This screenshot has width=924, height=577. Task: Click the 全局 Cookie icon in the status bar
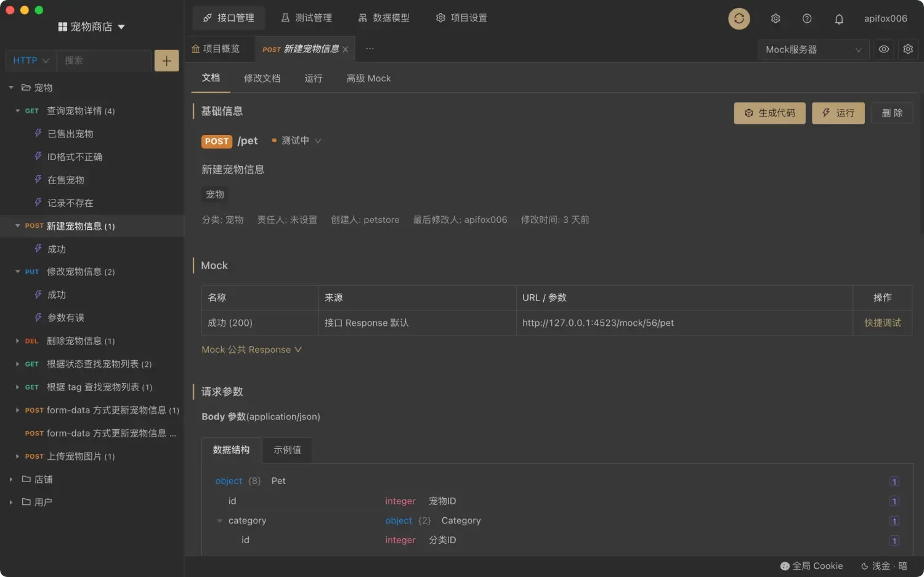(785, 565)
